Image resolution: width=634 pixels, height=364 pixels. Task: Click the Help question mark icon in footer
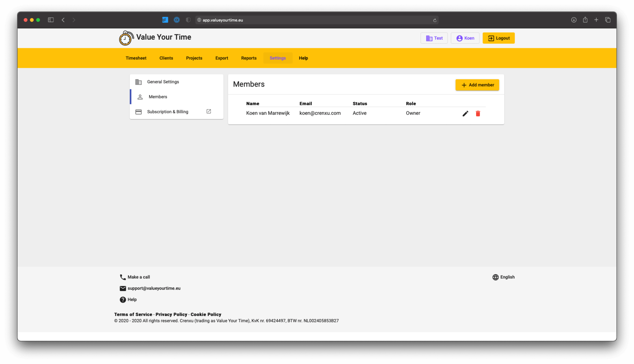point(122,299)
